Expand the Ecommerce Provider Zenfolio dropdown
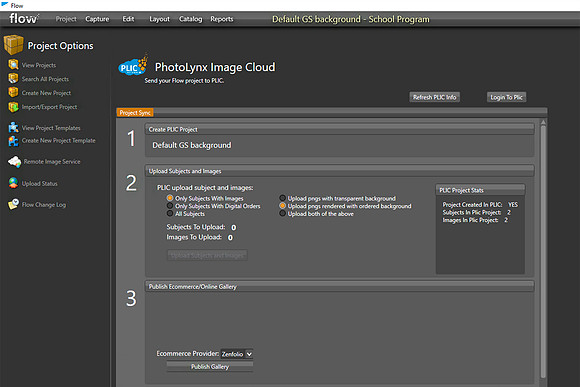The image size is (580, 387). (x=237, y=354)
